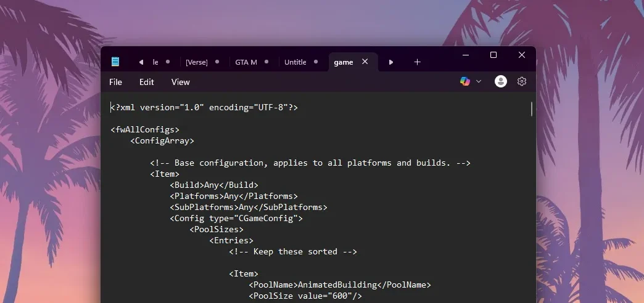The height and width of the screenshot is (303, 644).
Task: Close the game tab
Action: (365, 62)
